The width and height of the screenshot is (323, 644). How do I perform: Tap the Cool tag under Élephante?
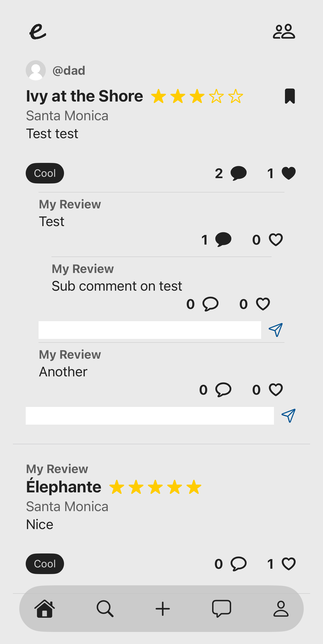click(x=44, y=564)
